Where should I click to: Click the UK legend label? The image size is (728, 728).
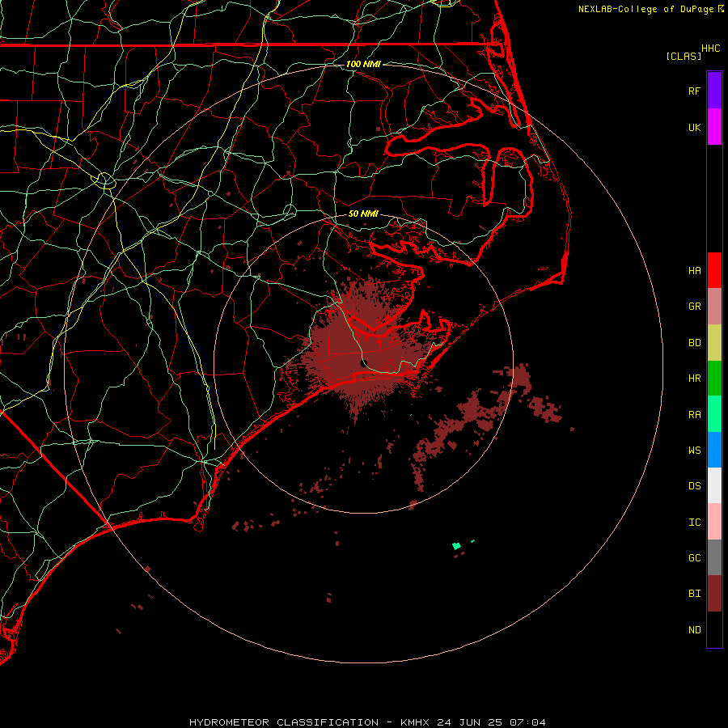(694, 128)
